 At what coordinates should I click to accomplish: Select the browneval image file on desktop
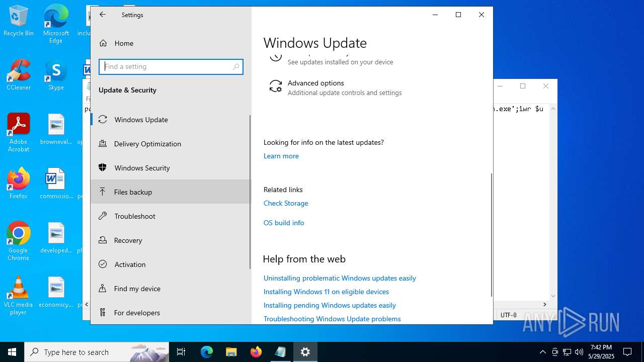coord(56,130)
